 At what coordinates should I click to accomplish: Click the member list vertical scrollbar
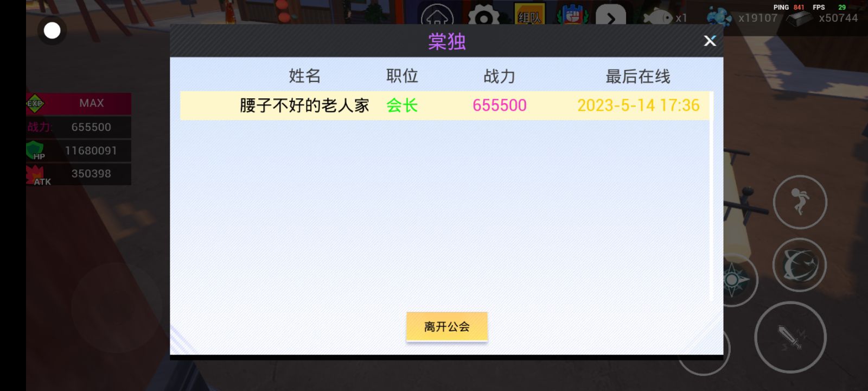(x=711, y=196)
